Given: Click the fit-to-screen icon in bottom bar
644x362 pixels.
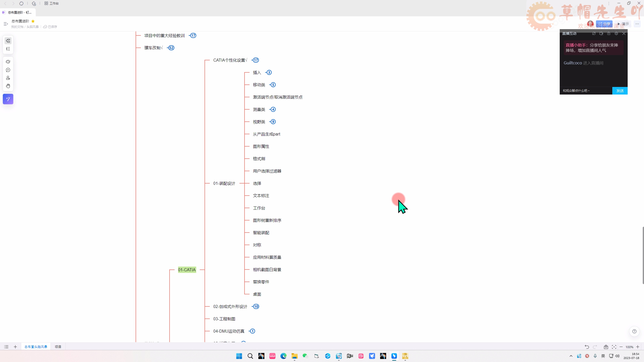Looking at the screenshot, I should pyautogui.click(x=614, y=347).
